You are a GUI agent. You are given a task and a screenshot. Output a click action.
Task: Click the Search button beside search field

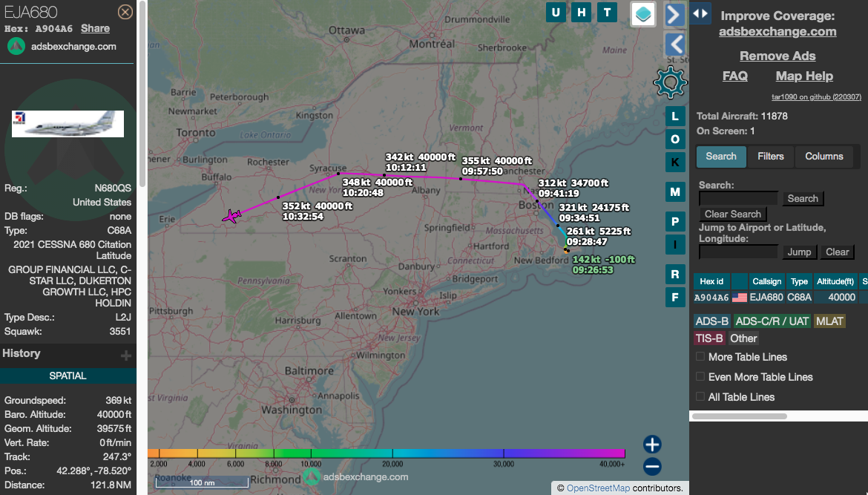click(803, 198)
